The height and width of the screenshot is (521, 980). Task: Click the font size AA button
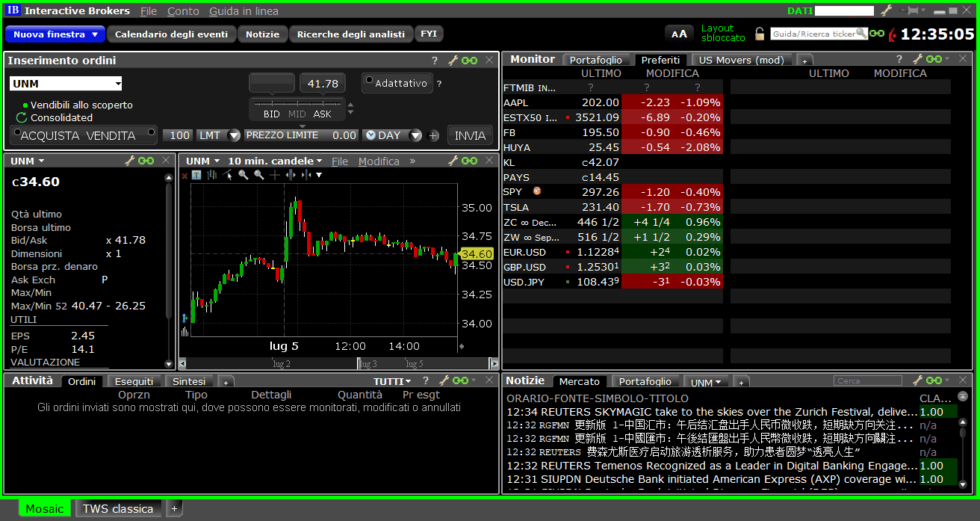pos(679,34)
